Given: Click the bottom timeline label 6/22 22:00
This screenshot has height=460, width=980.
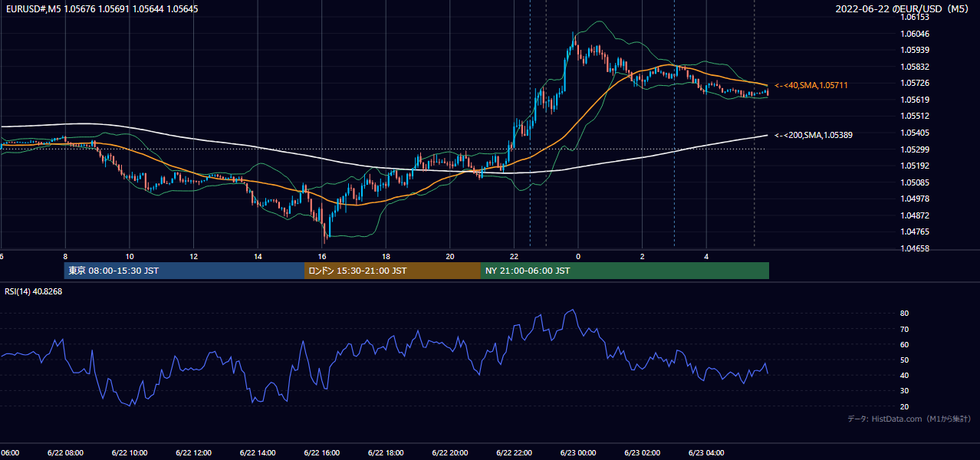Looking at the screenshot, I should pos(515,452).
